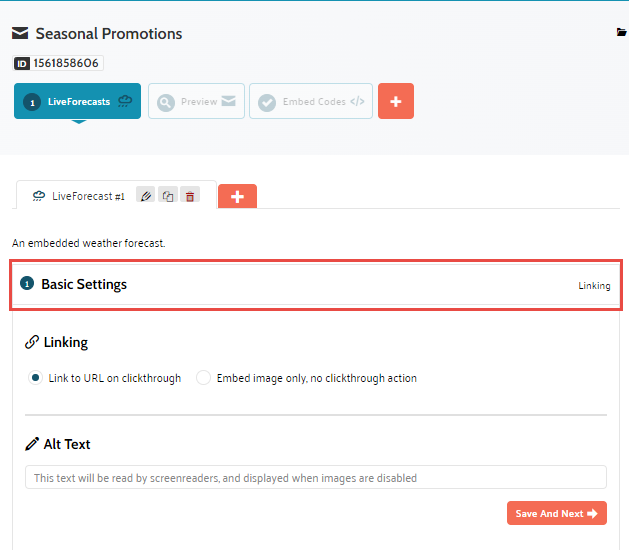Go to the Preview step

click(194, 102)
